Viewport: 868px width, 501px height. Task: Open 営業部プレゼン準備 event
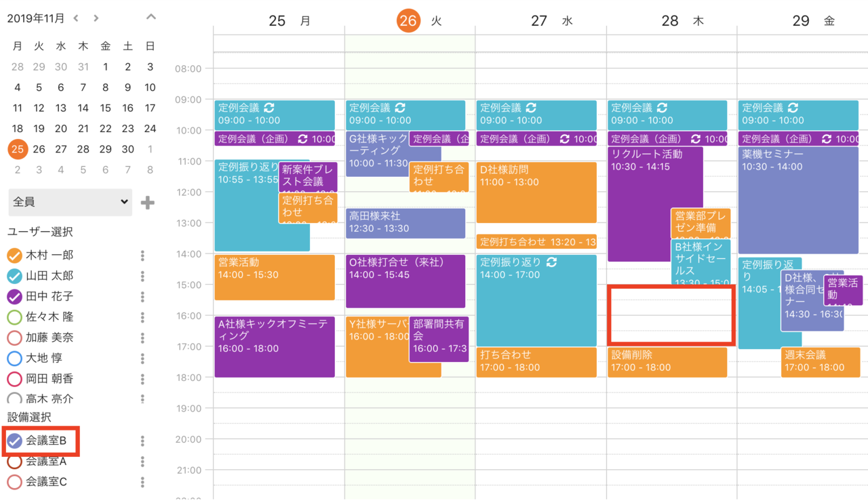coord(701,222)
